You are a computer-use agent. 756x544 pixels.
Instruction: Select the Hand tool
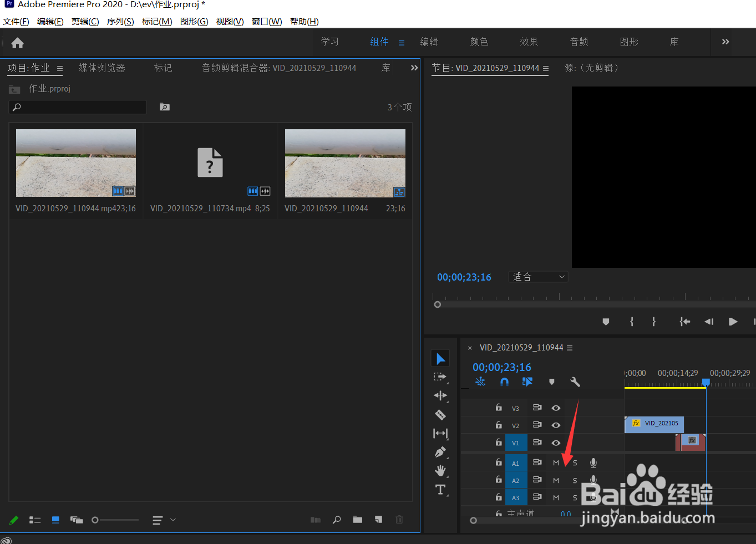pos(440,471)
